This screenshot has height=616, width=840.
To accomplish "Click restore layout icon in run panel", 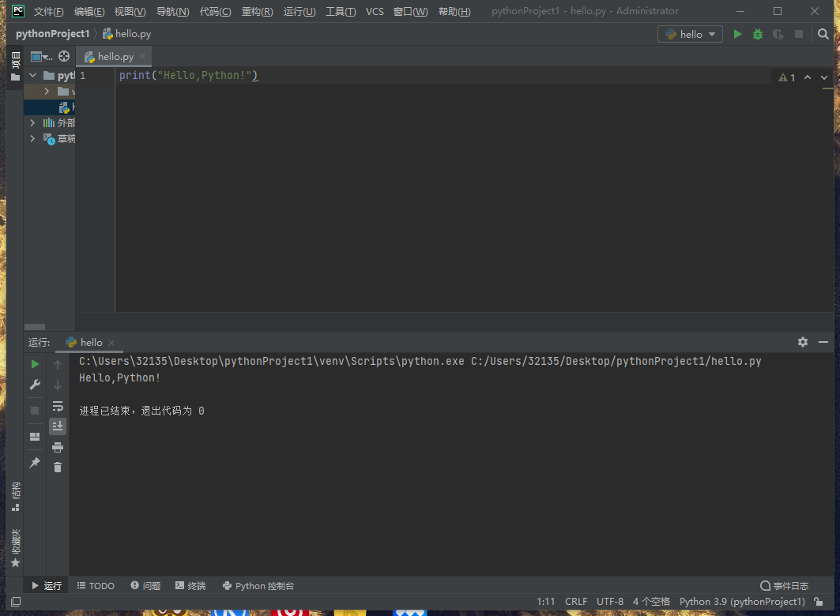I will [x=35, y=437].
